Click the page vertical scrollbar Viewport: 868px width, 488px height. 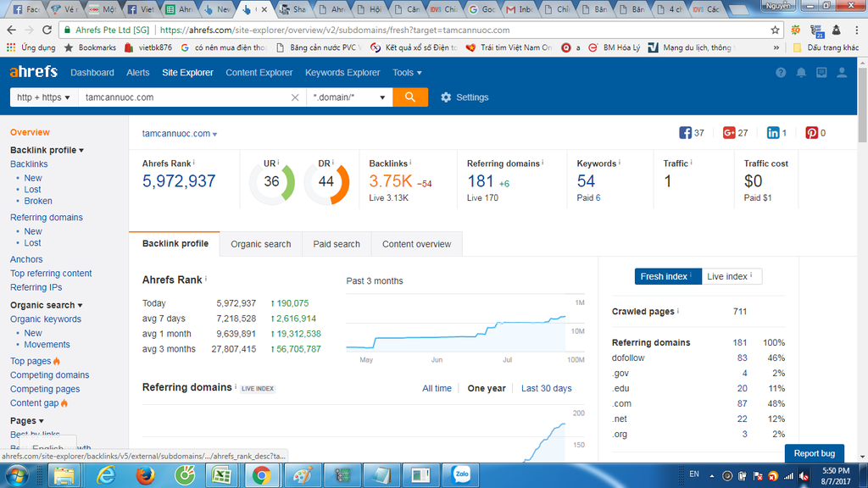[x=862, y=105]
